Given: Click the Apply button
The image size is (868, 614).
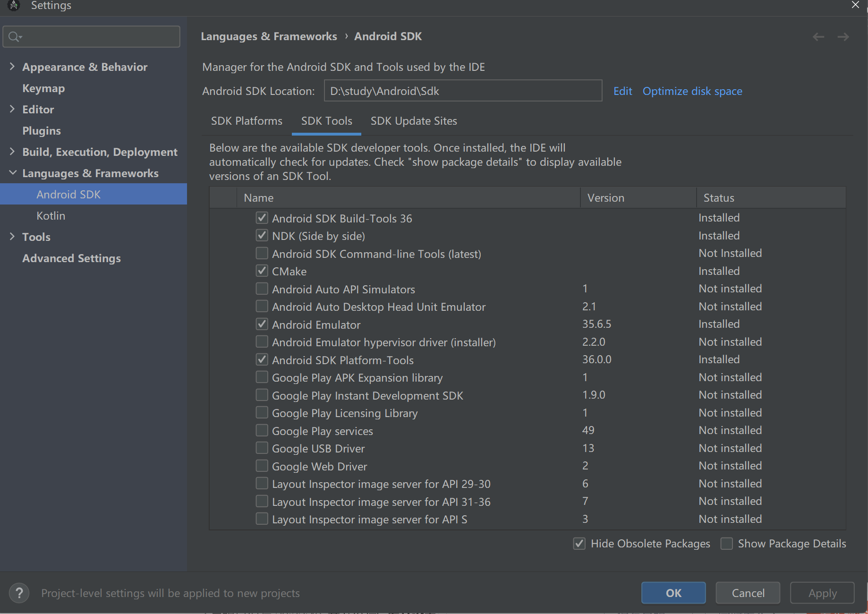Looking at the screenshot, I should pyautogui.click(x=822, y=593).
